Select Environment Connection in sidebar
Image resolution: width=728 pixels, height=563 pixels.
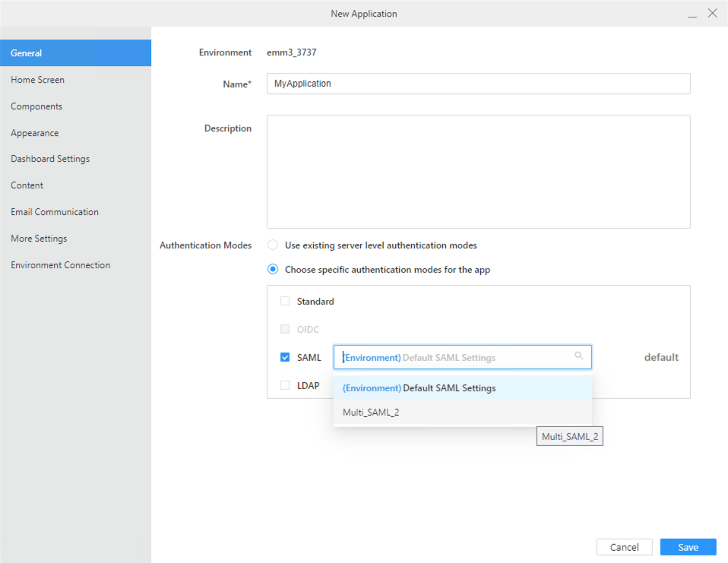click(x=75, y=265)
